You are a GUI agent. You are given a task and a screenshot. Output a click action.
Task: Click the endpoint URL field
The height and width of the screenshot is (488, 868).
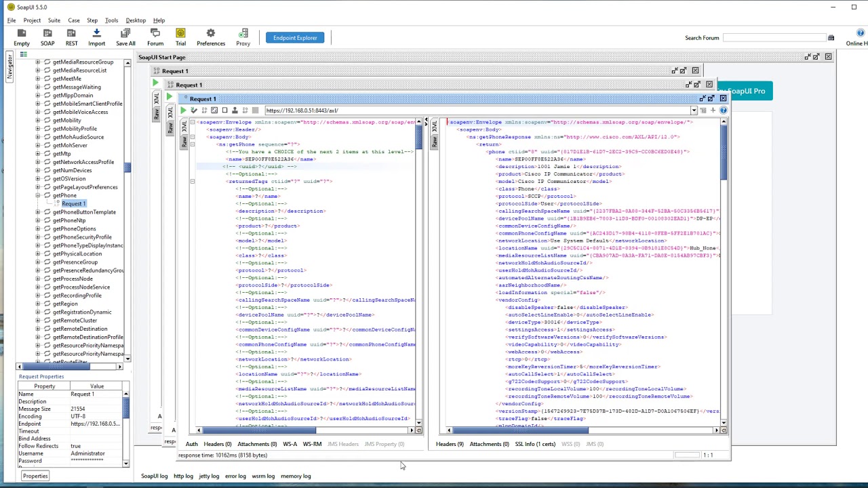pyautogui.click(x=477, y=110)
